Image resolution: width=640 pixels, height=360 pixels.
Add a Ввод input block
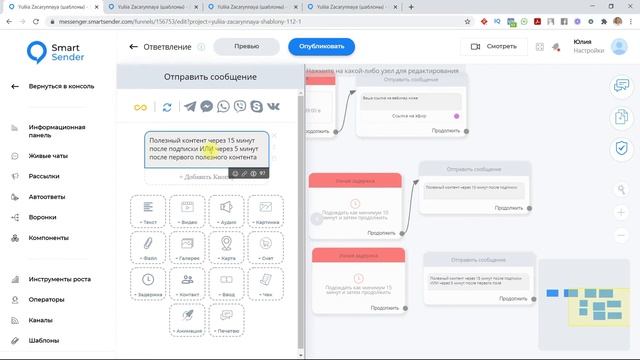[227, 284]
